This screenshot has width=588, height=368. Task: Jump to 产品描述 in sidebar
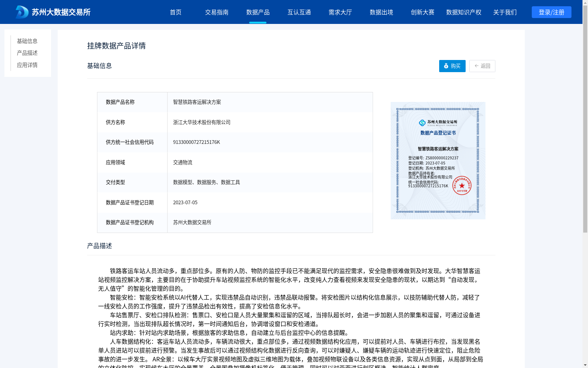point(27,53)
